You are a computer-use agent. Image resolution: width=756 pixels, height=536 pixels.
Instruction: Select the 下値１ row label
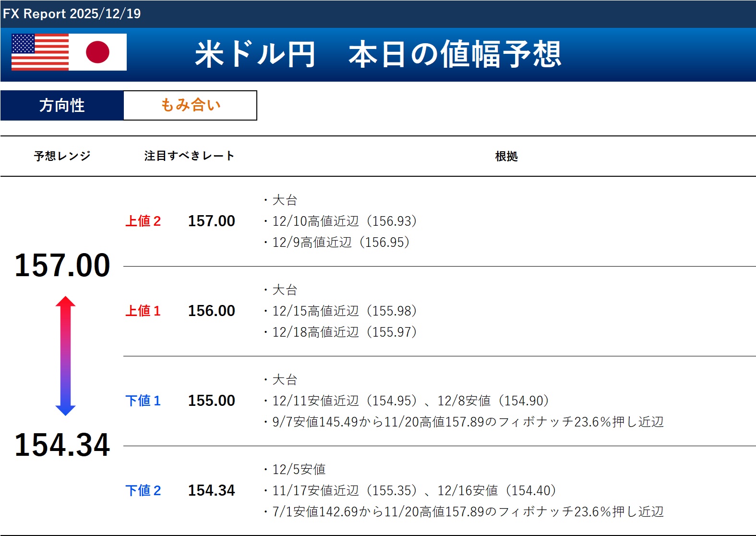point(143,401)
